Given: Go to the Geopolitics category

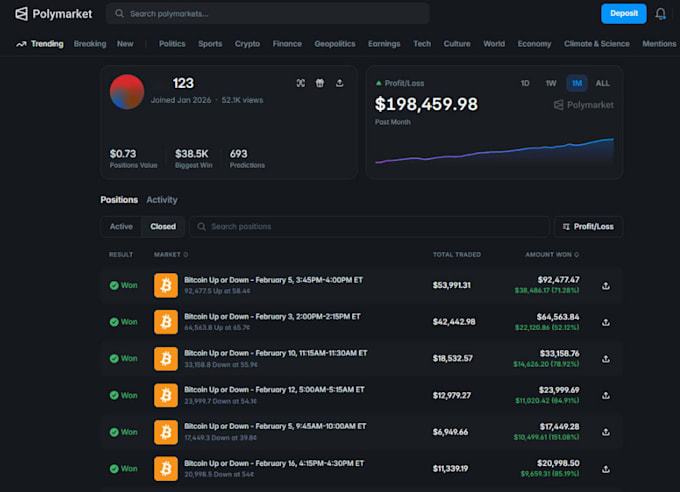Looking at the screenshot, I should (x=335, y=44).
